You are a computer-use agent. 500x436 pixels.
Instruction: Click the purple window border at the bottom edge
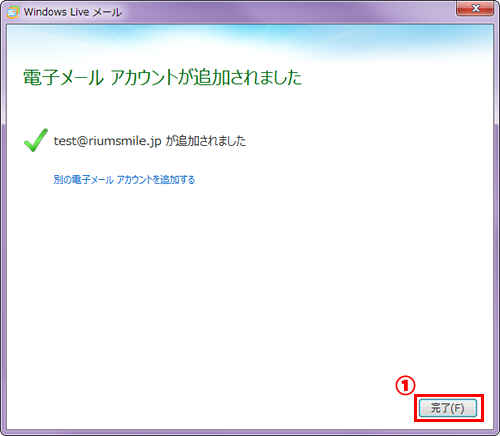[250, 433]
